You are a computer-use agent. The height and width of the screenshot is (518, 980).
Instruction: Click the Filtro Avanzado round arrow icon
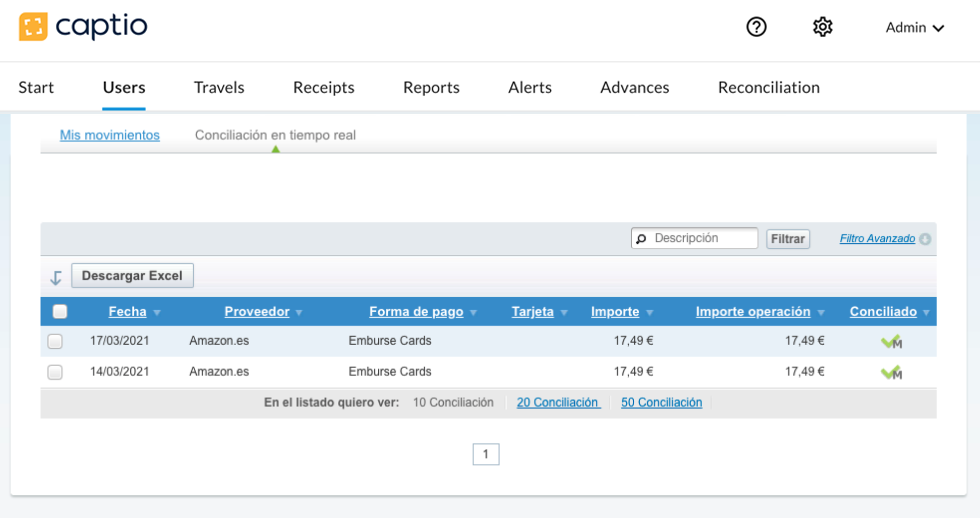[x=925, y=239]
